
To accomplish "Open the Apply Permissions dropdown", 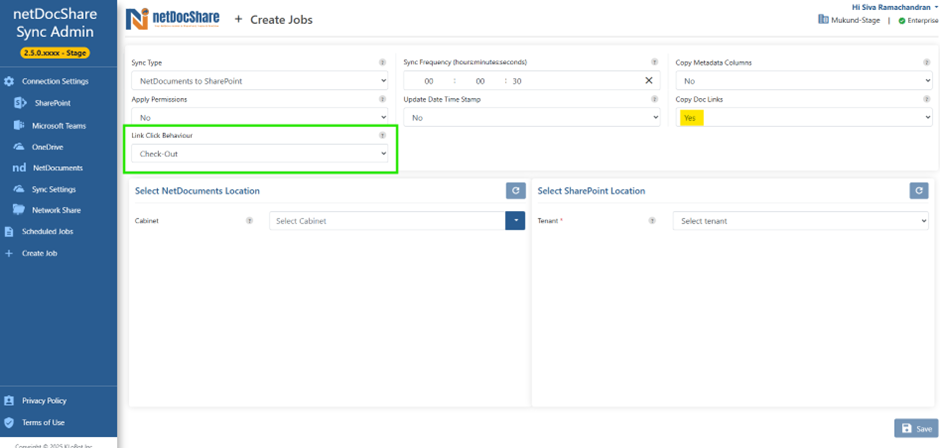I will pyautogui.click(x=260, y=118).
